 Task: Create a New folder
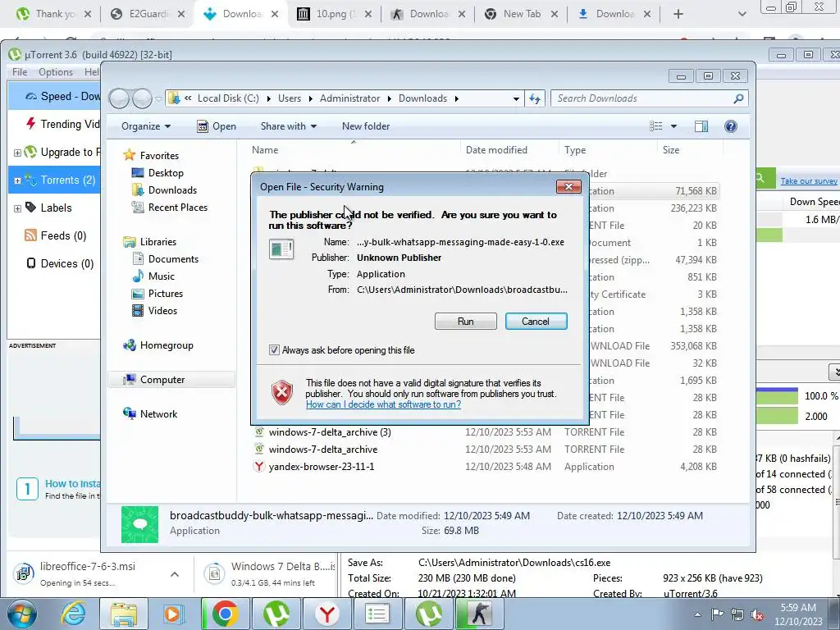click(366, 126)
